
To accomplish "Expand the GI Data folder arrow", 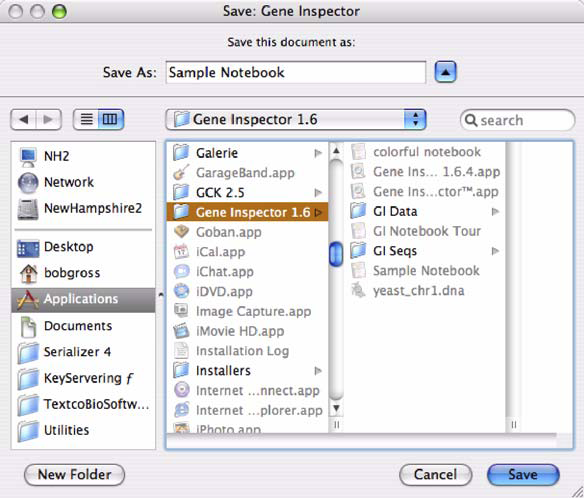I will pos(495,212).
